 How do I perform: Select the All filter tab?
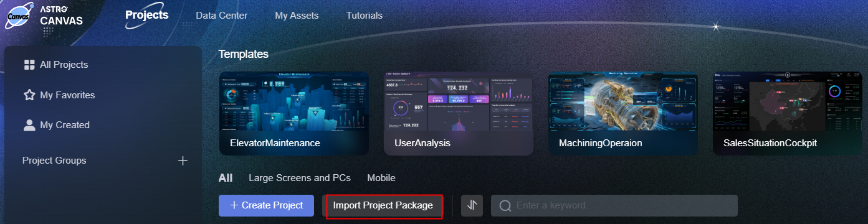[226, 178]
